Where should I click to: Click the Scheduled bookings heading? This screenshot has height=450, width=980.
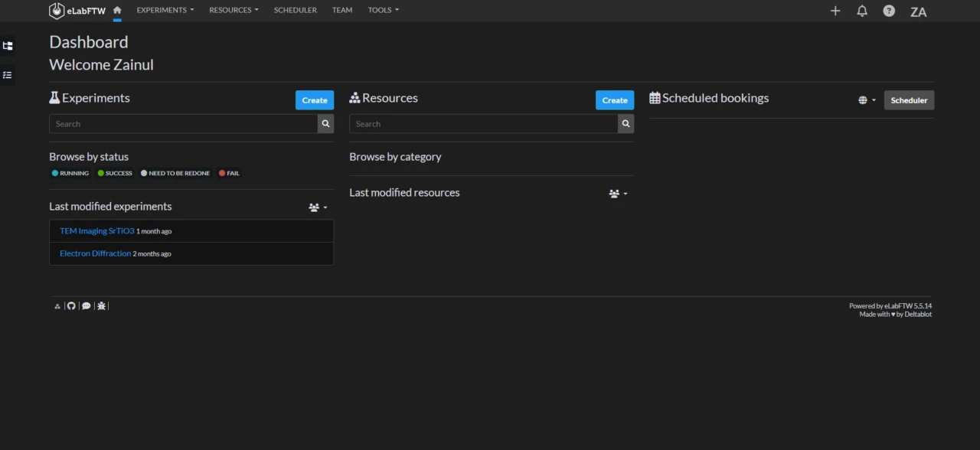coord(709,98)
